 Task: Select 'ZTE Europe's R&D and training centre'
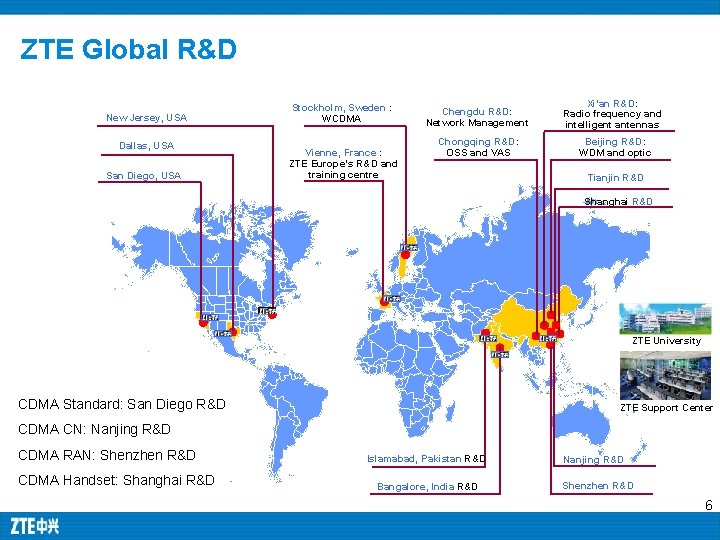click(x=343, y=169)
